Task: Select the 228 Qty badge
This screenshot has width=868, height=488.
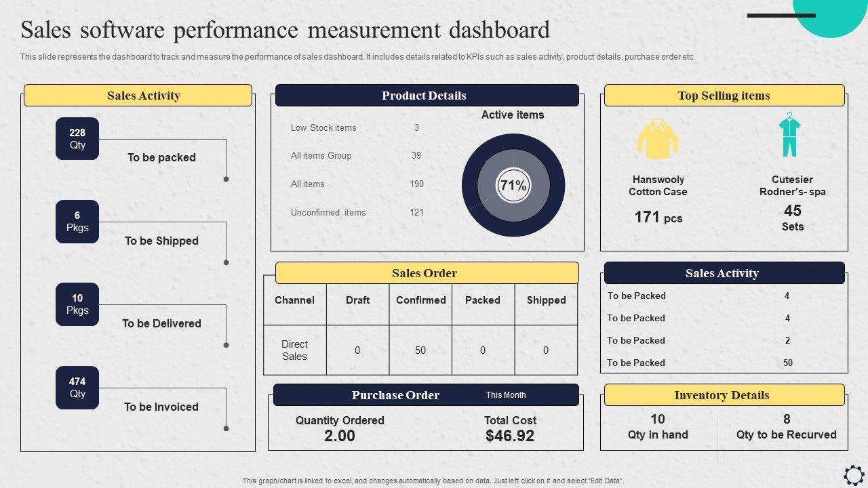Action: (x=77, y=138)
